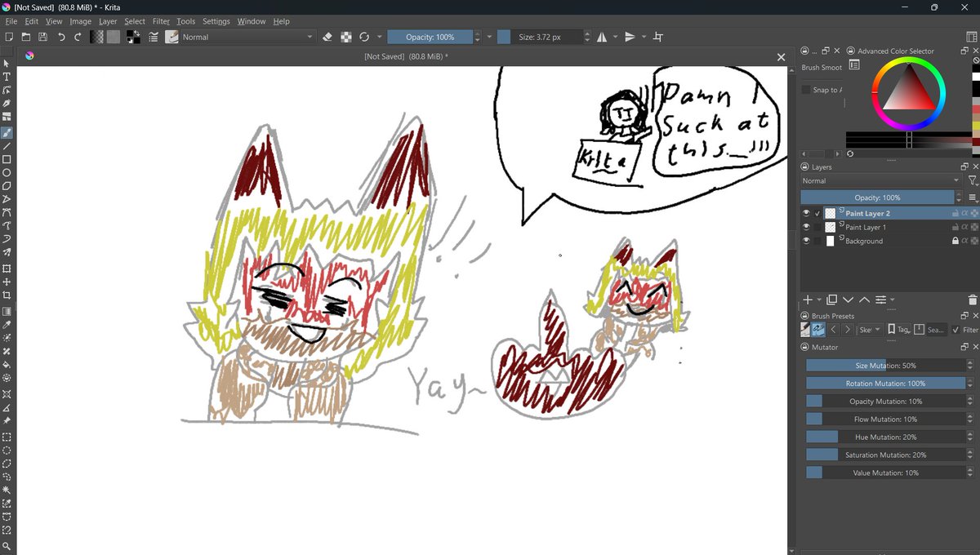Select the Transform tool
Viewport: 980px width, 555px height.
click(x=7, y=269)
